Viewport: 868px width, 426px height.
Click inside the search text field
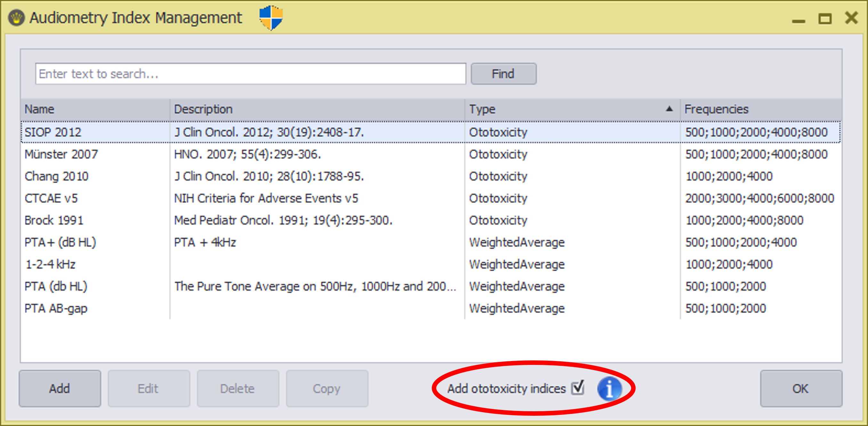250,74
